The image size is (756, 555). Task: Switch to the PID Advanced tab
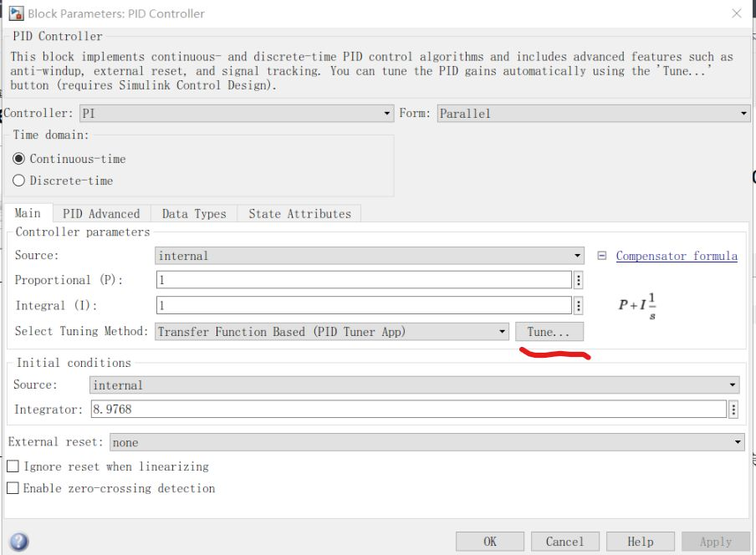[x=101, y=213]
